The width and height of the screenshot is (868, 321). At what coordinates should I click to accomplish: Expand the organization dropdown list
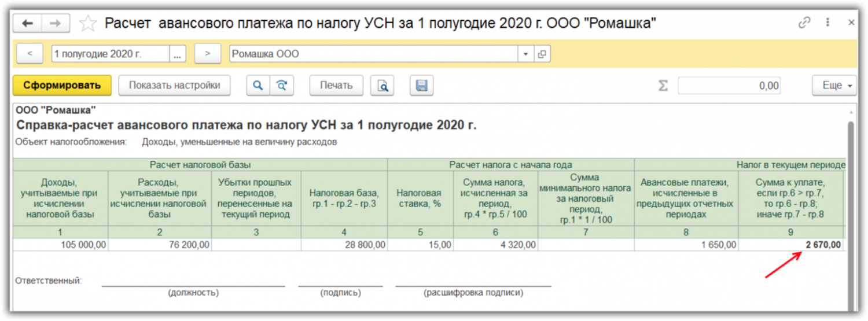pyautogui.click(x=526, y=54)
